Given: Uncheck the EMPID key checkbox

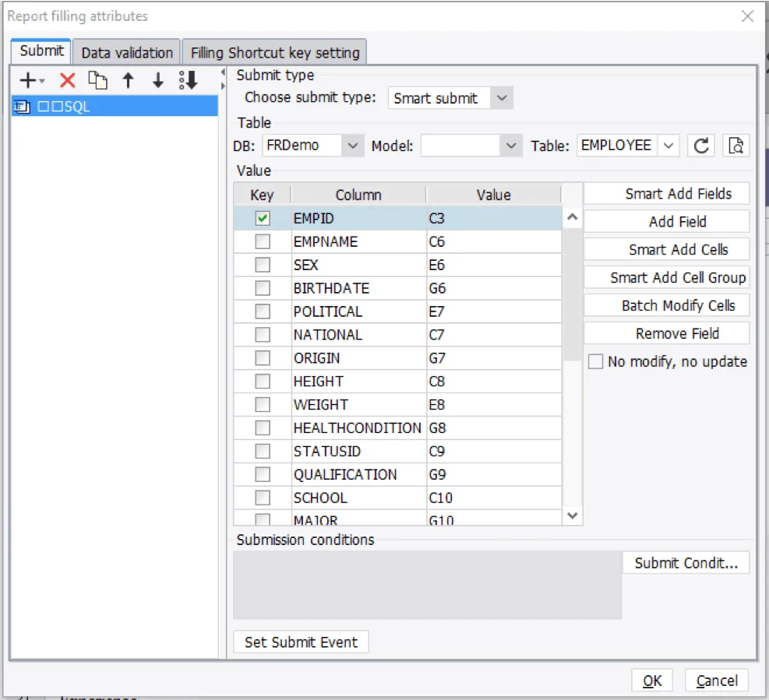Looking at the screenshot, I should tap(263, 219).
